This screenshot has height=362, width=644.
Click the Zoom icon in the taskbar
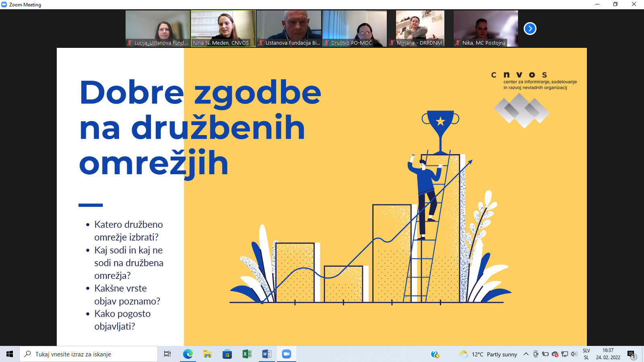coord(286,354)
